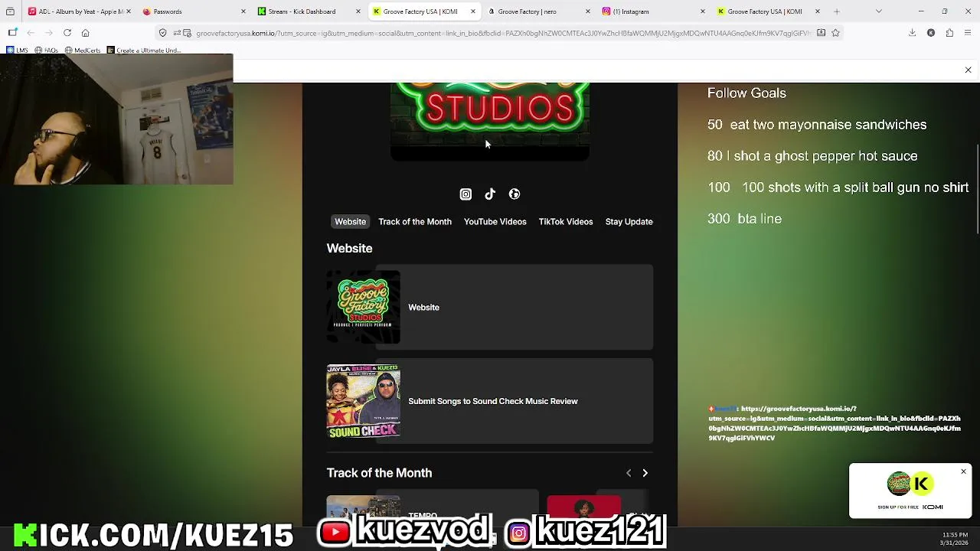Go back to previous page
980x551 pixels.
pos(31,33)
